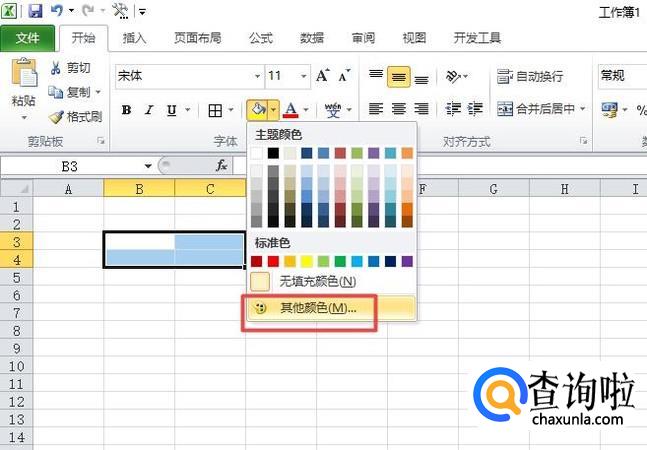Click the font color A icon
This screenshot has width=647, height=450.
coord(291,110)
